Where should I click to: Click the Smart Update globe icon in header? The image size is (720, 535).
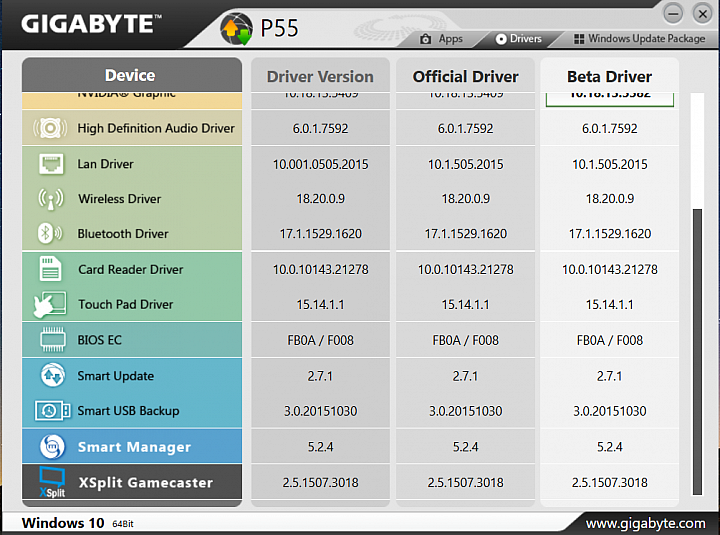click(x=236, y=28)
